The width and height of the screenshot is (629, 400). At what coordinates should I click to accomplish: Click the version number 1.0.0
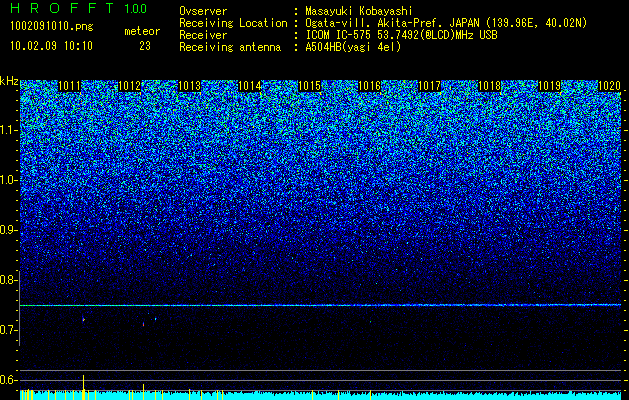point(136,9)
